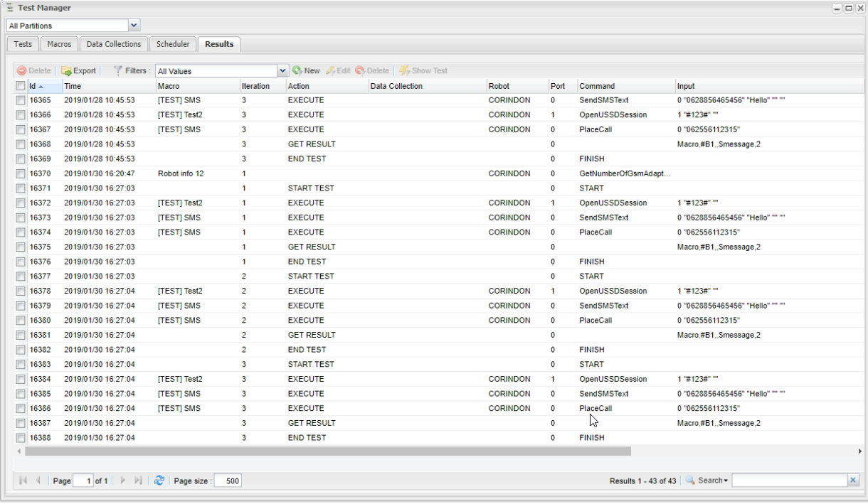Click the Edit pencil button
Screen dimensions: 868x504
point(338,71)
